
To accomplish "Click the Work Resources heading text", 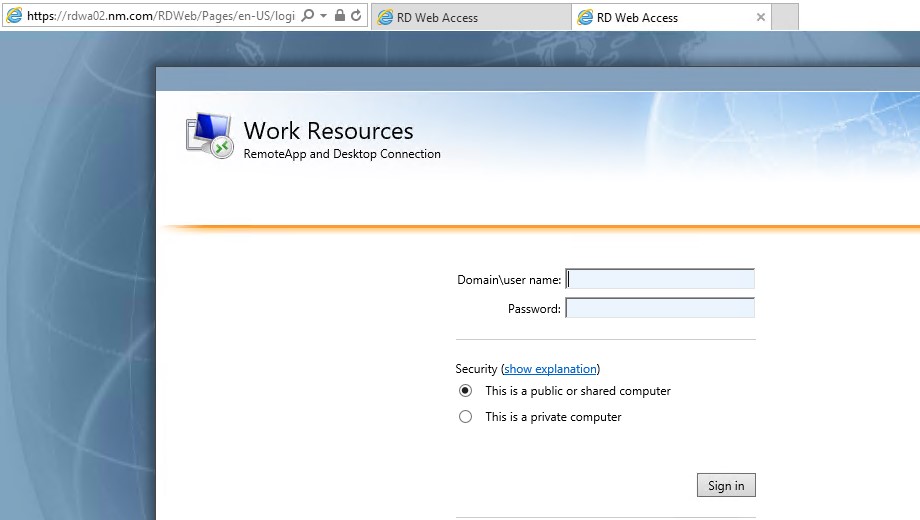I will 328,131.
